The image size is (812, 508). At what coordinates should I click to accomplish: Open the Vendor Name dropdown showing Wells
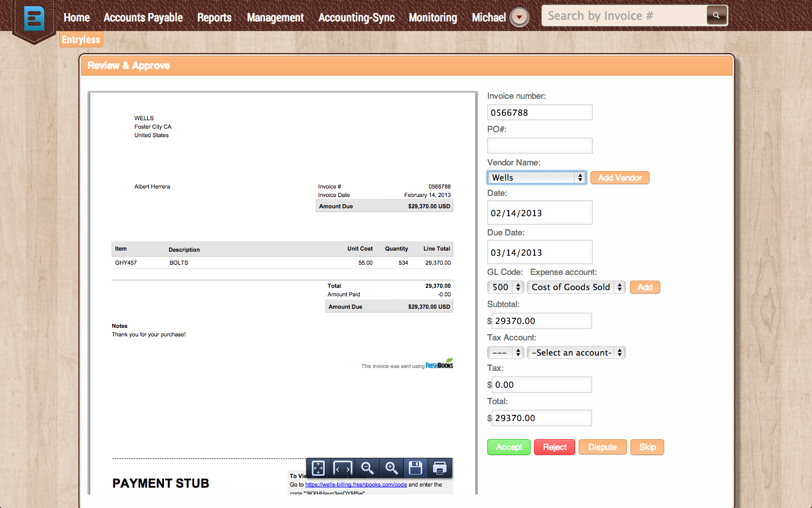[x=537, y=177]
